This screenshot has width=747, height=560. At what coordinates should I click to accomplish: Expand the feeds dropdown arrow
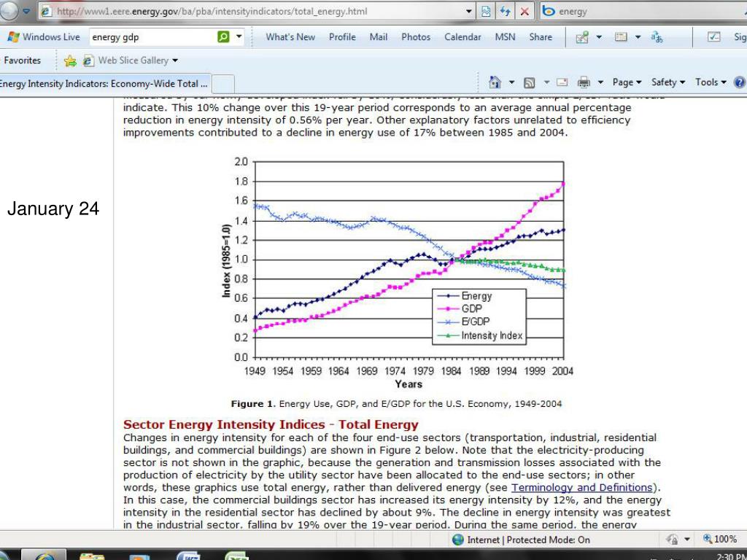tap(546, 82)
